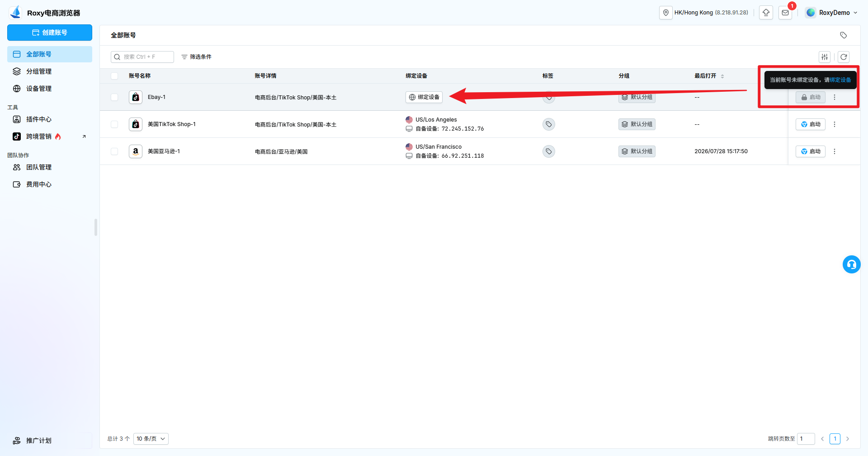Open customer support headset button

pos(851,264)
